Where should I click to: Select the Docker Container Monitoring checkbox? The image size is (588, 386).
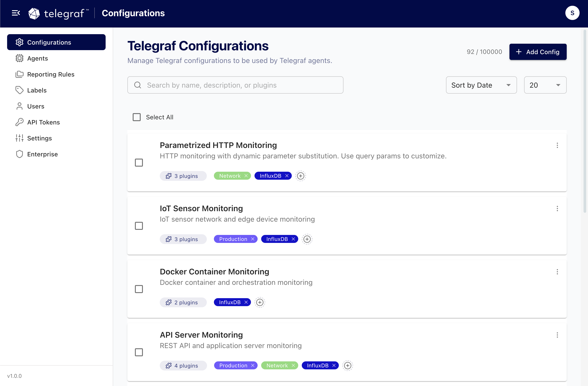pyautogui.click(x=139, y=289)
